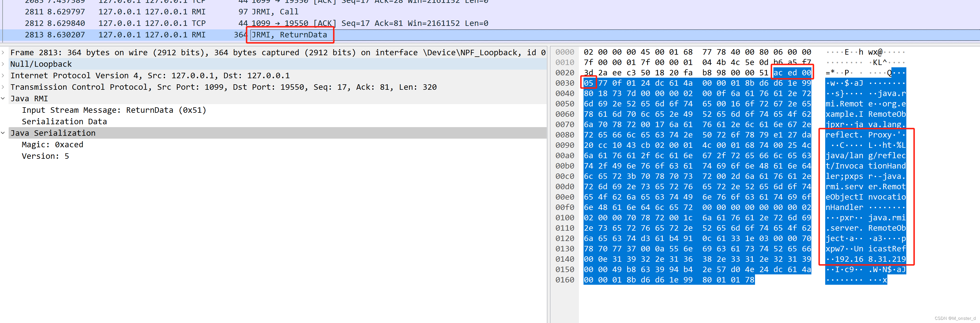Select the Magic: 0xaced field
The width and height of the screenshot is (980, 323).
tap(52, 145)
